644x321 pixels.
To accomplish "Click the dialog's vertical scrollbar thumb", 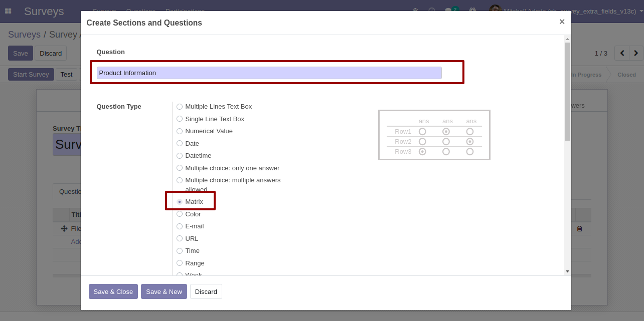I will pyautogui.click(x=567, y=90).
